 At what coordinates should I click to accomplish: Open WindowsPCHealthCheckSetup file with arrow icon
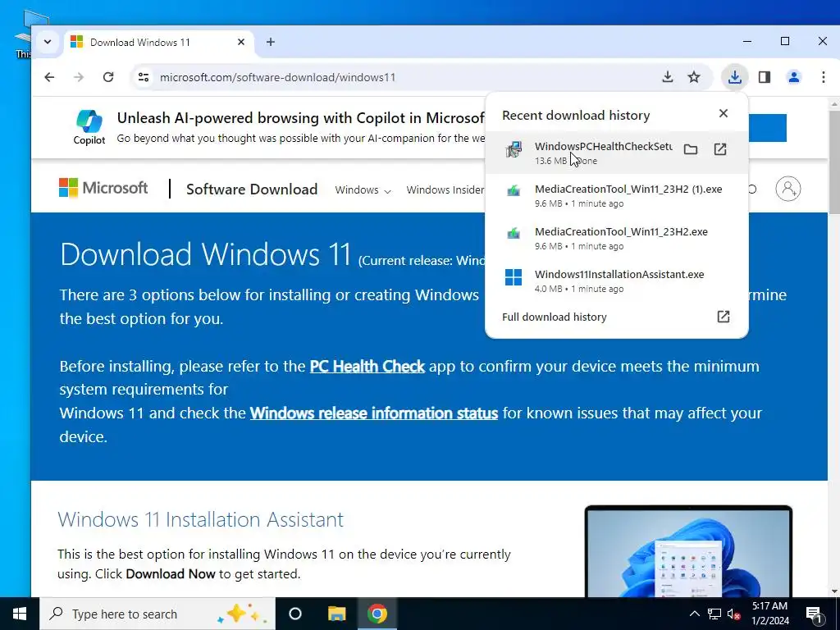pos(720,149)
